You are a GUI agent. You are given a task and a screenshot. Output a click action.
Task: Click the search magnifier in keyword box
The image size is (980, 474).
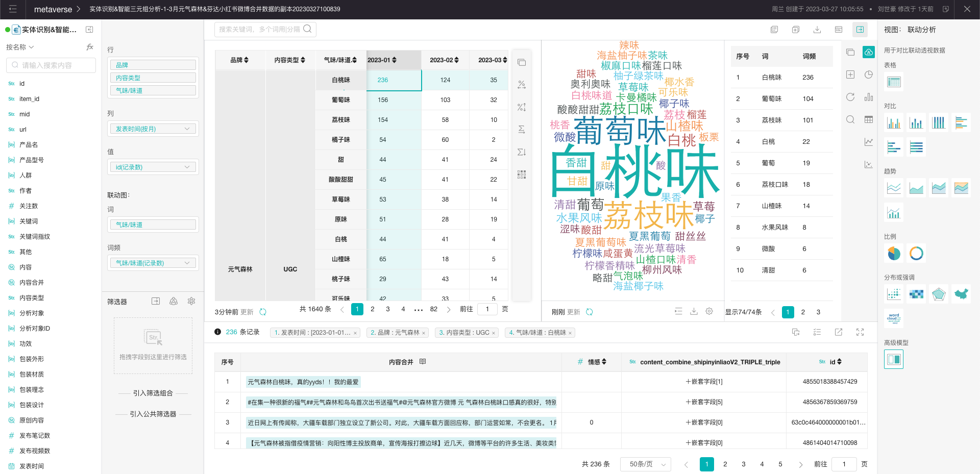(x=307, y=29)
